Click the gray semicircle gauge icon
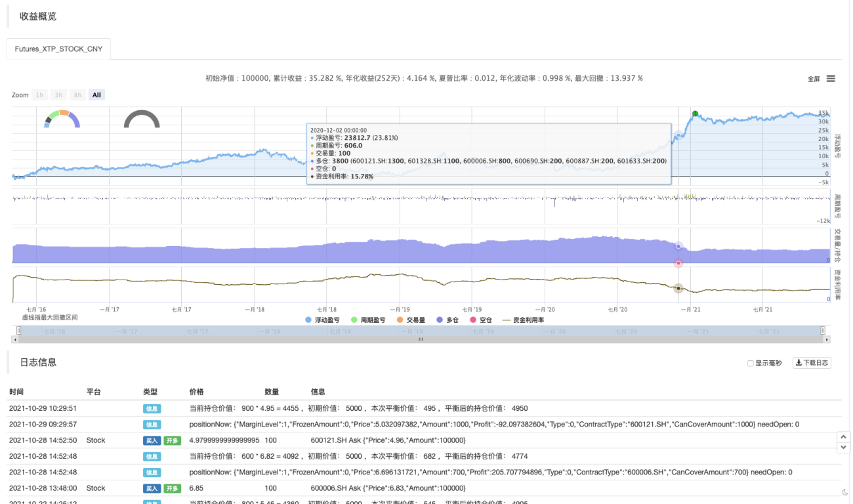 [142, 119]
